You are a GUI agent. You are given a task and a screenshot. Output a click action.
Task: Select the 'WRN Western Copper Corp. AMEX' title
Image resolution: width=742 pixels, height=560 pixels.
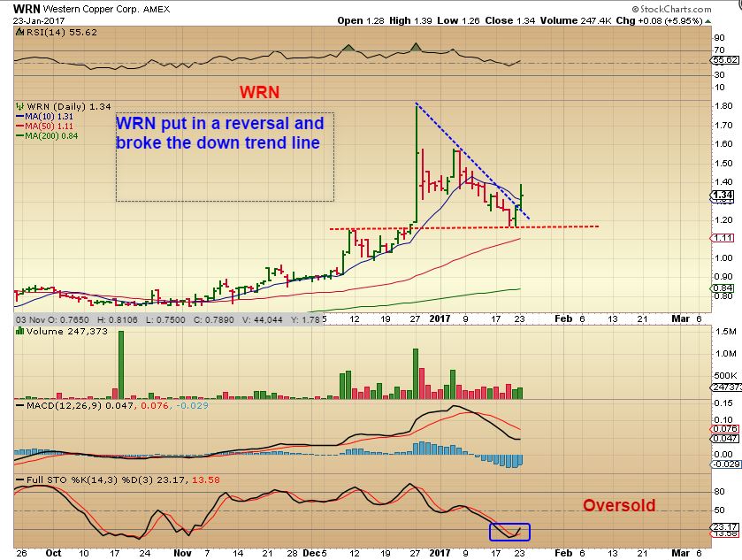tap(91, 9)
